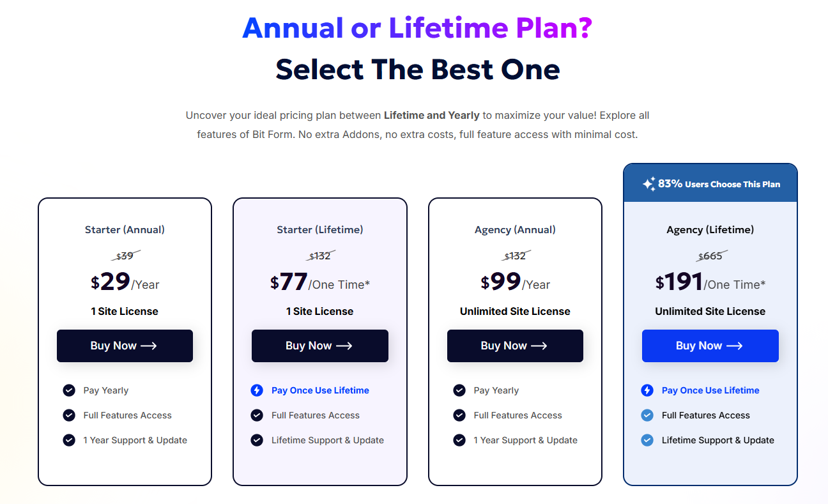
Task: Click checkmark beside Agency Annual's 1 Year Support
Action: click(459, 440)
